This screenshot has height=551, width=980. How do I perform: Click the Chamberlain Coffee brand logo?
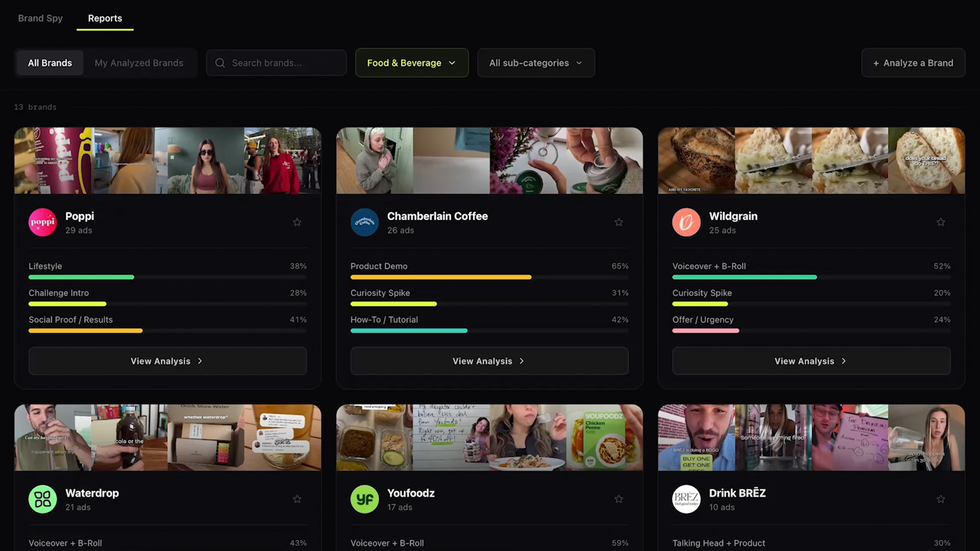[364, 222]
